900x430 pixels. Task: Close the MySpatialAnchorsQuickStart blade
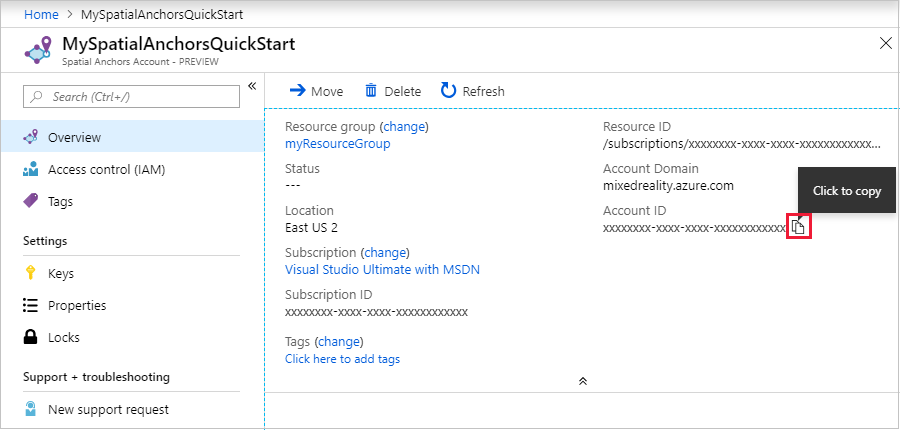point(886,44)
